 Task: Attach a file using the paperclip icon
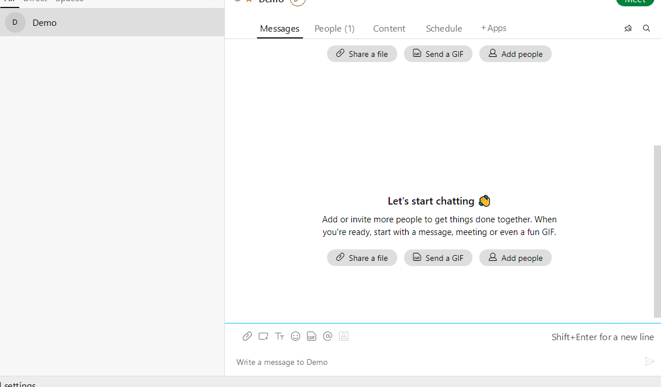247,336
